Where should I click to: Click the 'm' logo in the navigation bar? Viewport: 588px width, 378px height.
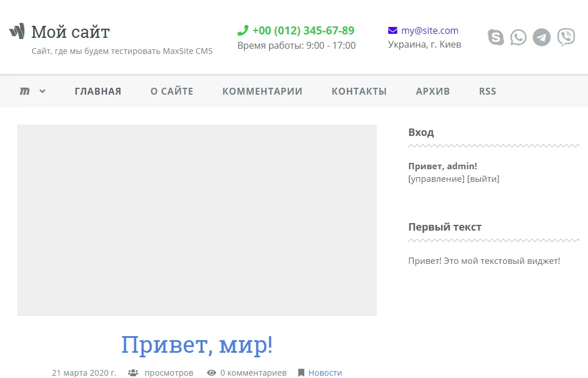coord(24,91)
